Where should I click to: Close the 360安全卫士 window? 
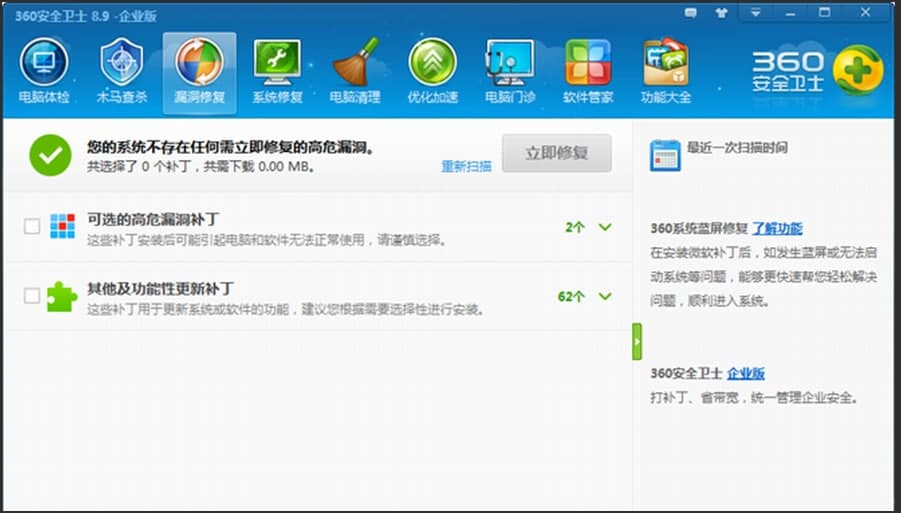click(x=865, y=12)
